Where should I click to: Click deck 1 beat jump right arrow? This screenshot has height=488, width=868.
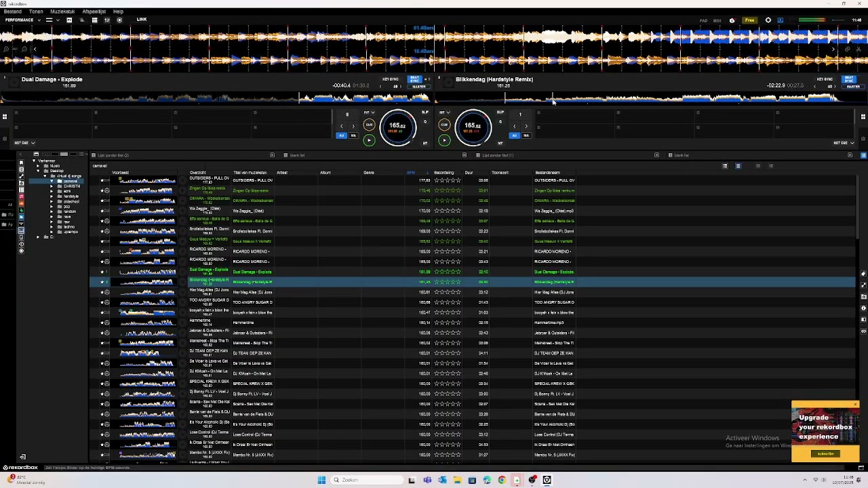353,126
